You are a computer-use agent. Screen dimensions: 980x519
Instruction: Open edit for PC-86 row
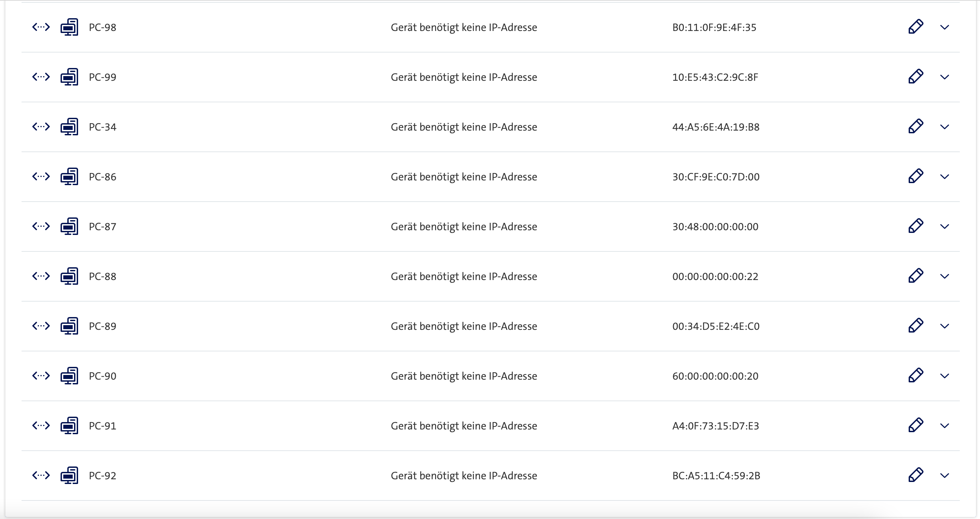pos(915,177)
